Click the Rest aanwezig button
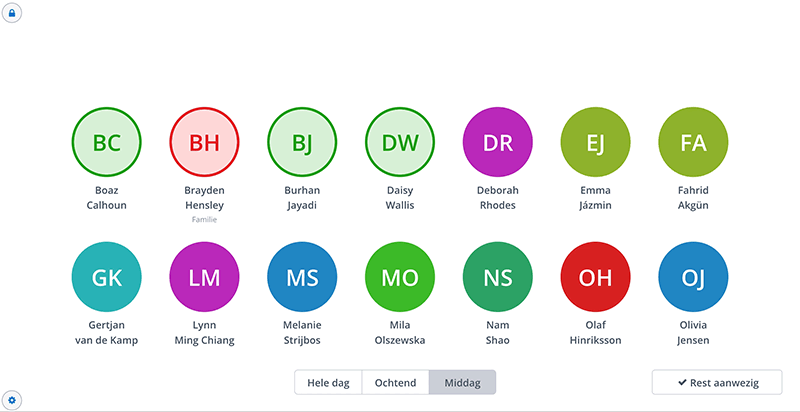800x412 pixels. [717, 382]
